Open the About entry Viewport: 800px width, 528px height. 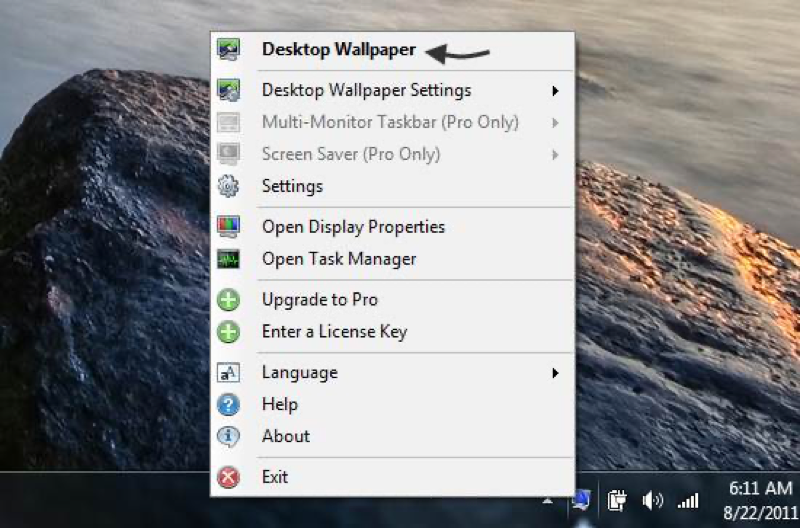(x=392, y=437)
